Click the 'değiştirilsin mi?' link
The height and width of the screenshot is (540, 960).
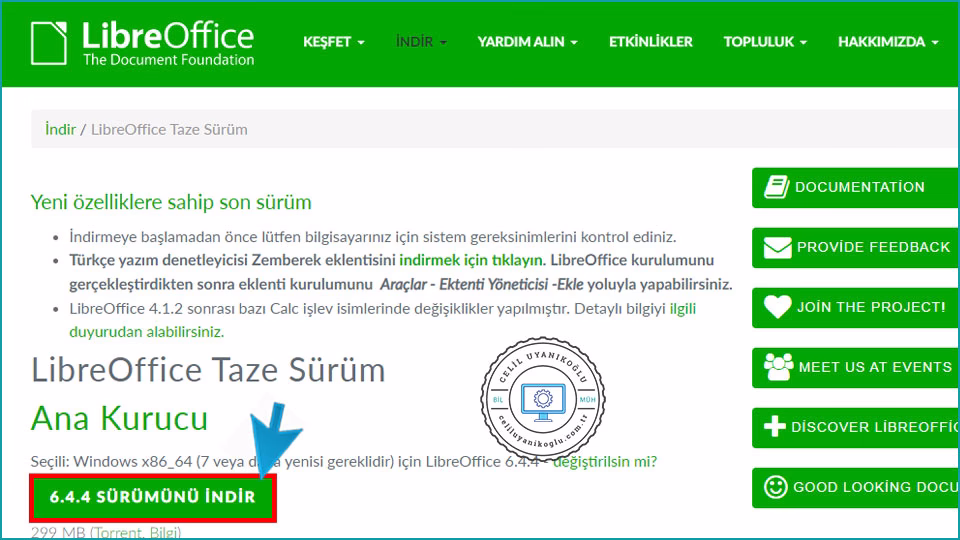coord(605,461)
